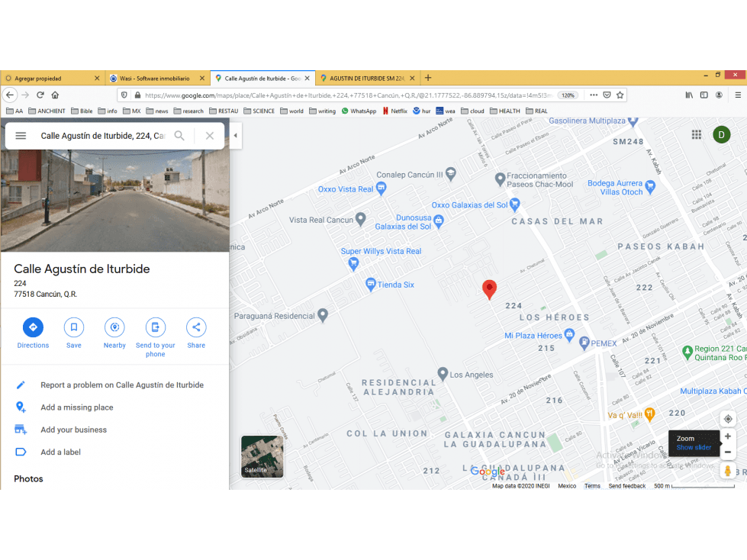Open the Google account avatar D

[721, 135]
